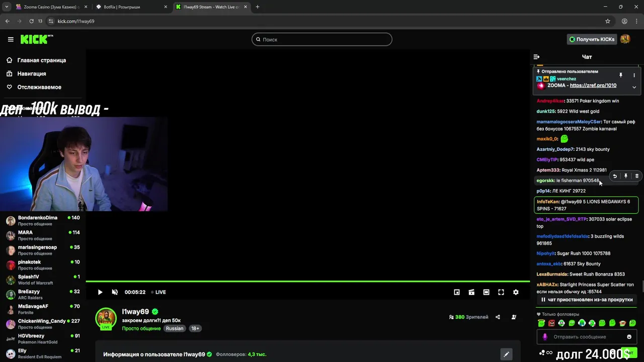Select the Russian language tag
The height and width of the screenshot is (362, 644).
point(175,328)
